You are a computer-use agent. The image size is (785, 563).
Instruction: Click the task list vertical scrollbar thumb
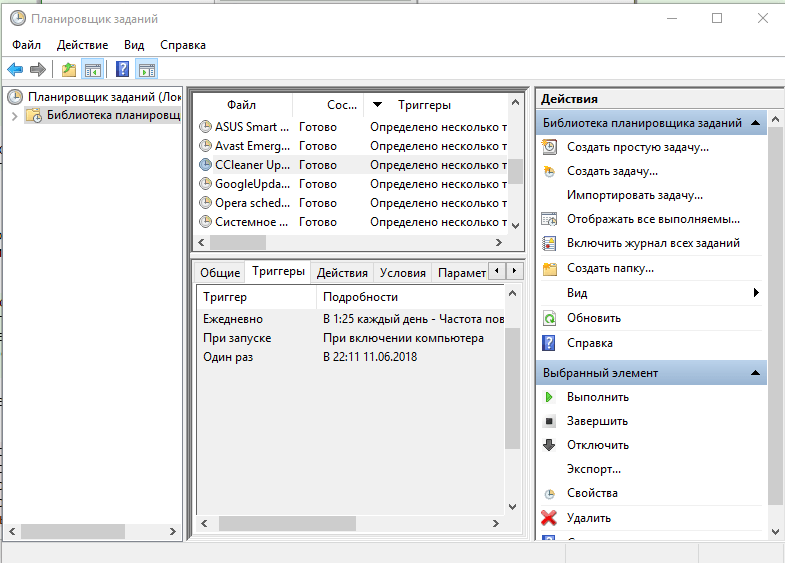(x=516, y=171)
